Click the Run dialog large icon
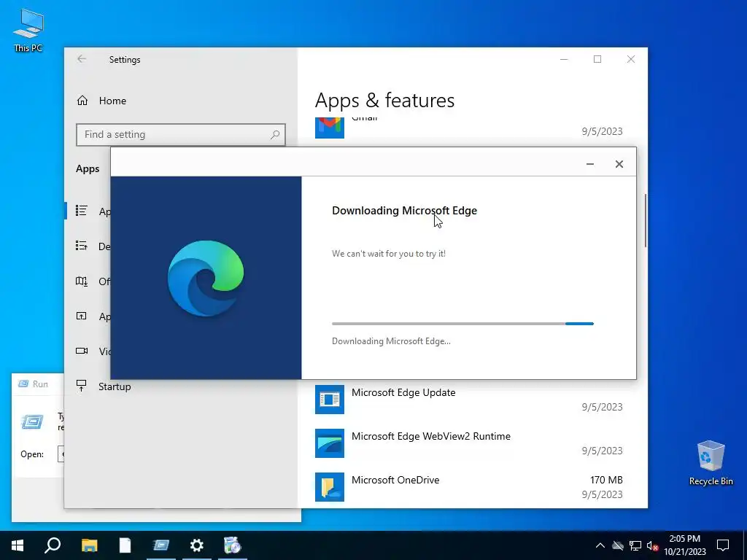 (32, 422)
